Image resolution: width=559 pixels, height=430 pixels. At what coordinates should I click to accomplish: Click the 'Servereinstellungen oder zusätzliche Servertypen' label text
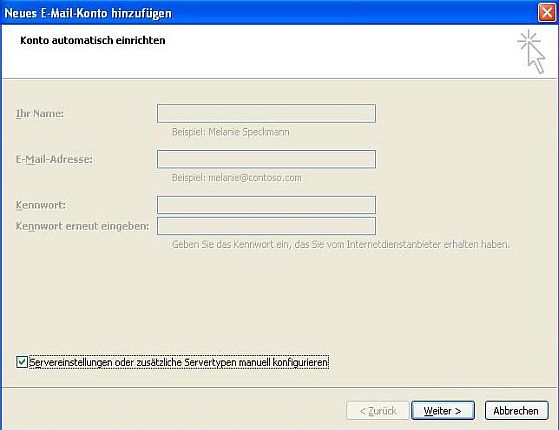[x=133, y=362]
